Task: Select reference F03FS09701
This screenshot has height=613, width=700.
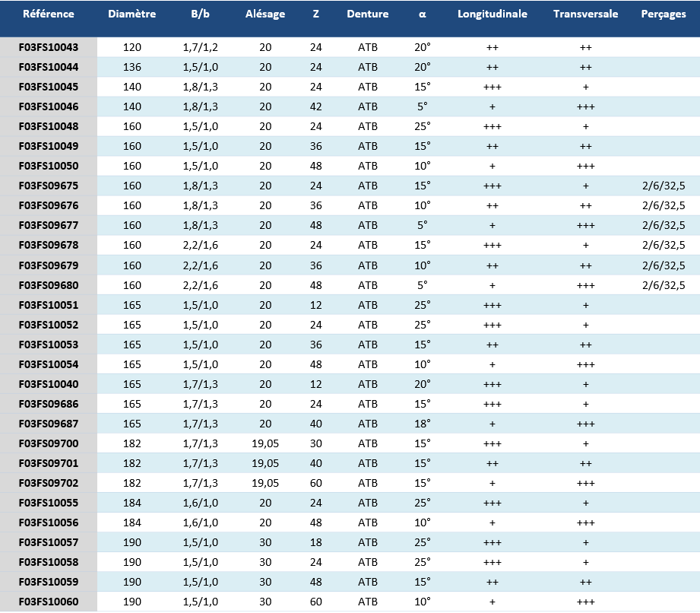Action: (48, 463)
